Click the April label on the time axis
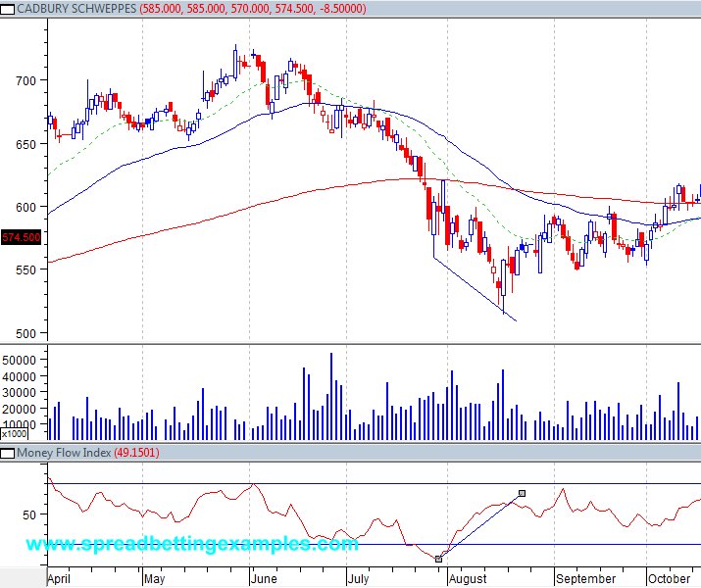 [61, 579]
